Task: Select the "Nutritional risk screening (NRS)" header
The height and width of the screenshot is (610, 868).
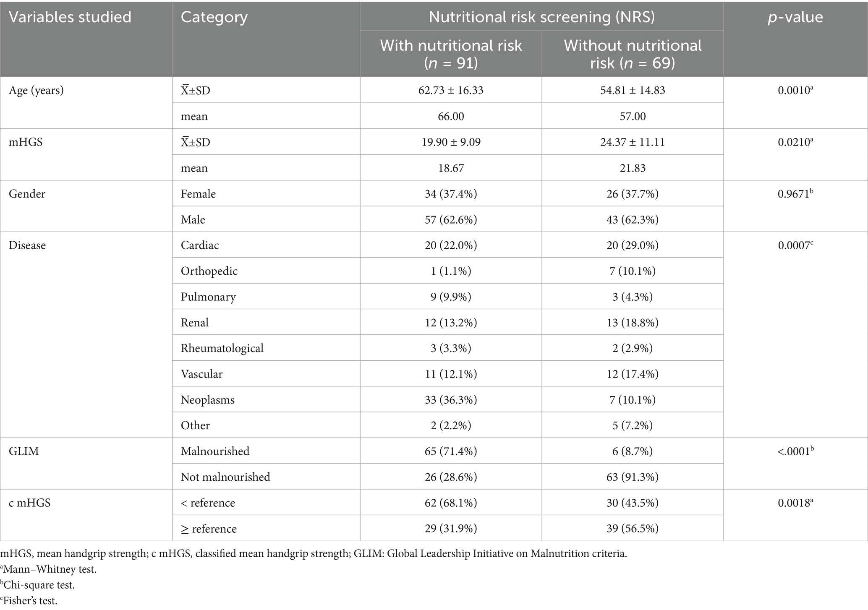Action: 541,17
